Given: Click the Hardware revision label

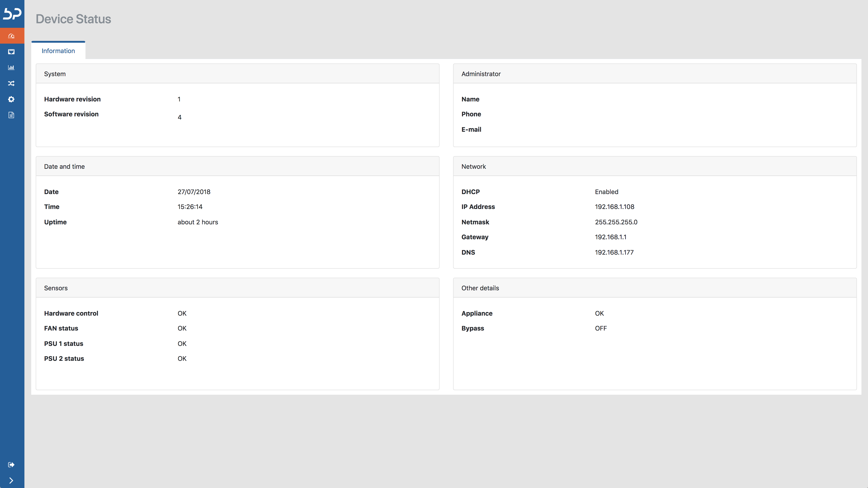Looking at the screenshot, I should coord(72,99).
